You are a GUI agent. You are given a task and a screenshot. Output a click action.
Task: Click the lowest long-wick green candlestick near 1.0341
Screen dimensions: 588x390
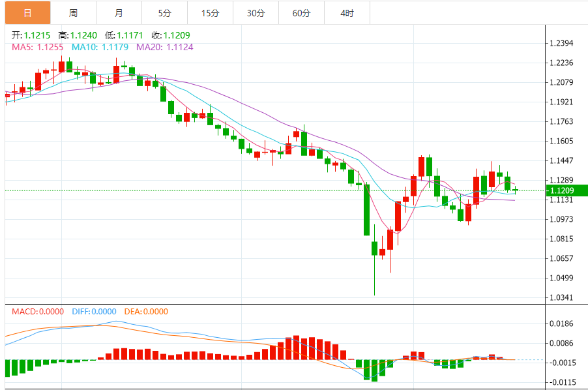(x=374, y=260)
